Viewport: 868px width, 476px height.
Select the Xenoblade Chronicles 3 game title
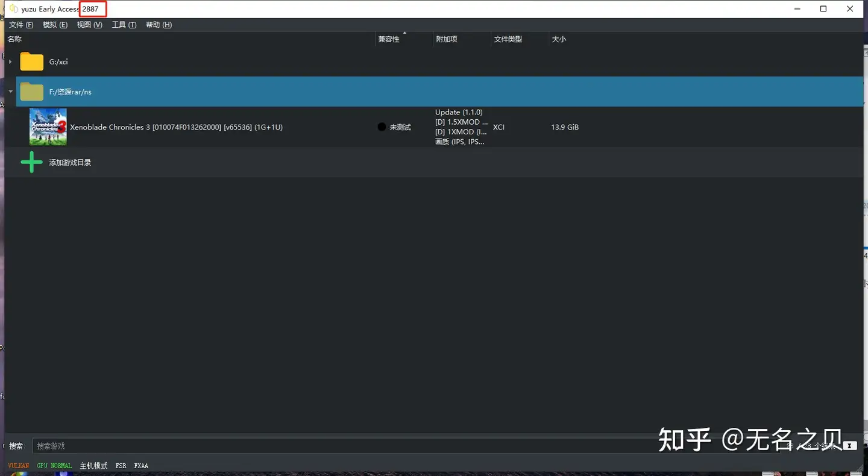[176, 127]
